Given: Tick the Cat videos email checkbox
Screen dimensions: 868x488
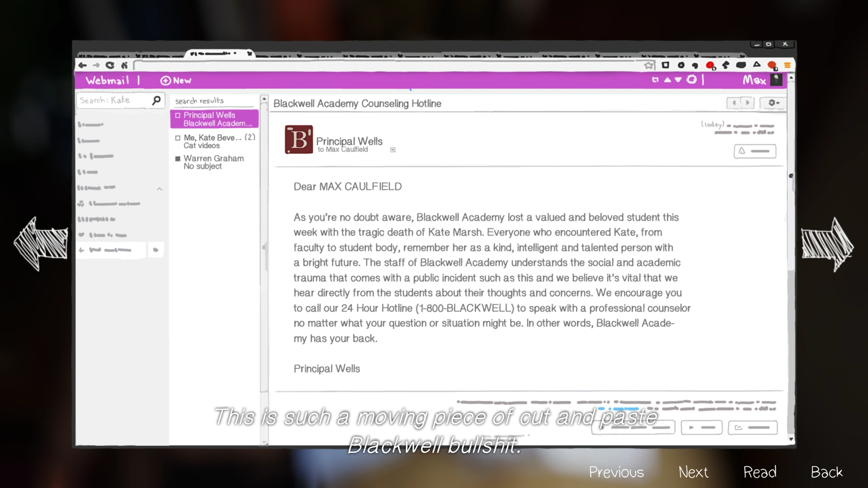Looking at the screenshot, I should pos(178,138).
